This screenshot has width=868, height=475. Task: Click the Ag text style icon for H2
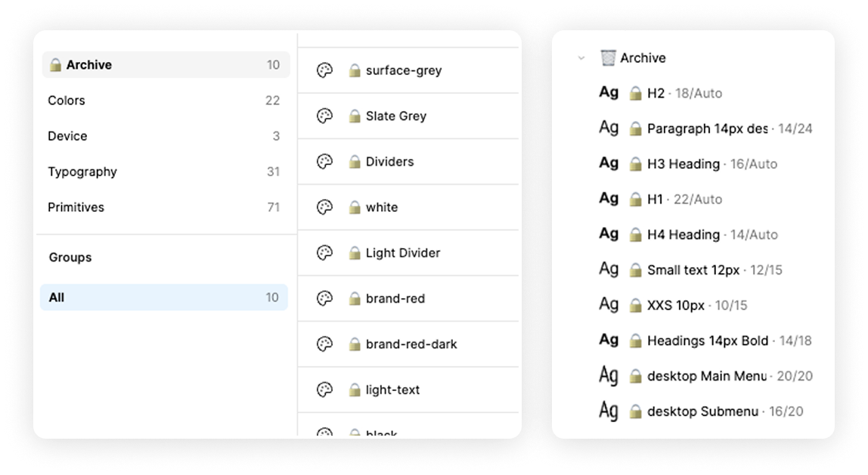609,92
